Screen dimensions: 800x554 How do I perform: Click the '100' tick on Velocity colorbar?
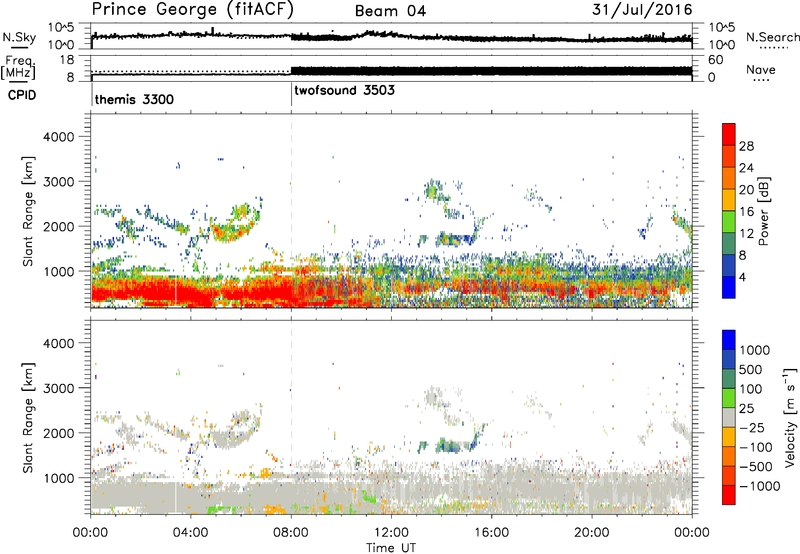[750, 389]
